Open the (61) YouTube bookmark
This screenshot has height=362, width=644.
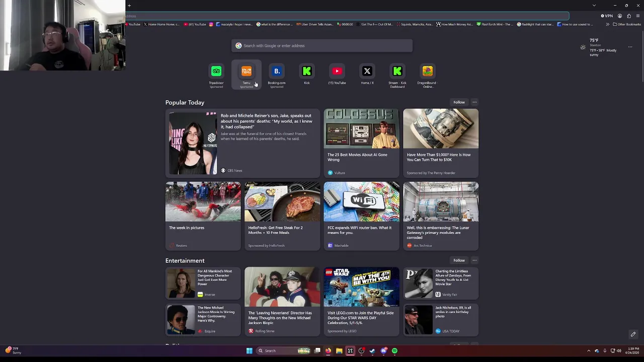point(195,24)
